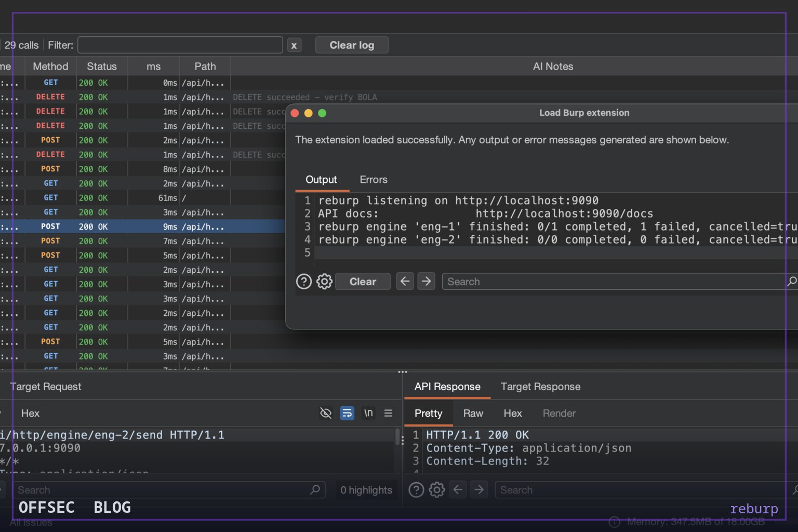Sort the log by Path column
Image resolution: width=798 pixels, height=532 pixels.
205,66
